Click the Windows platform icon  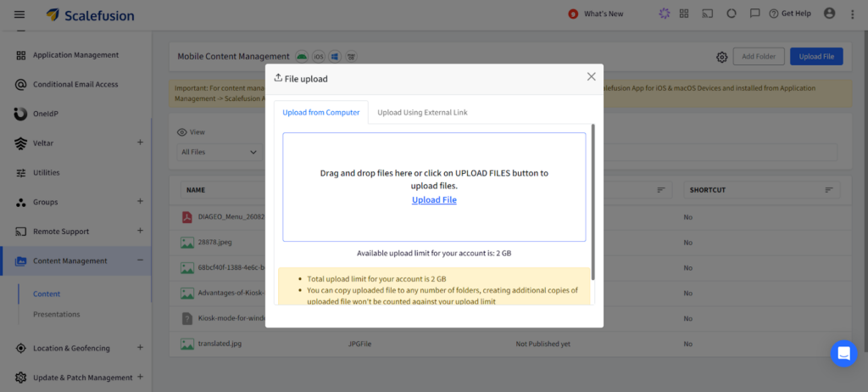tap(334, 56)
